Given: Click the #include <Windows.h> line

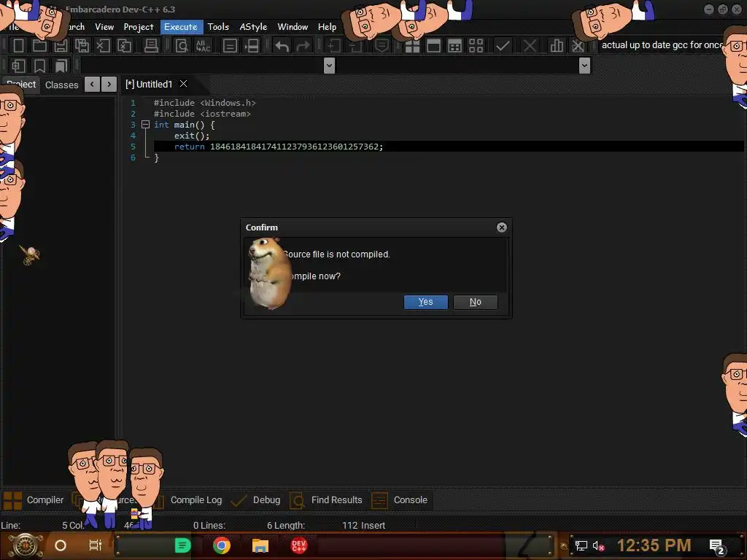Looking at the screenshot, I should pyautogui.click(x=204, y=103).
